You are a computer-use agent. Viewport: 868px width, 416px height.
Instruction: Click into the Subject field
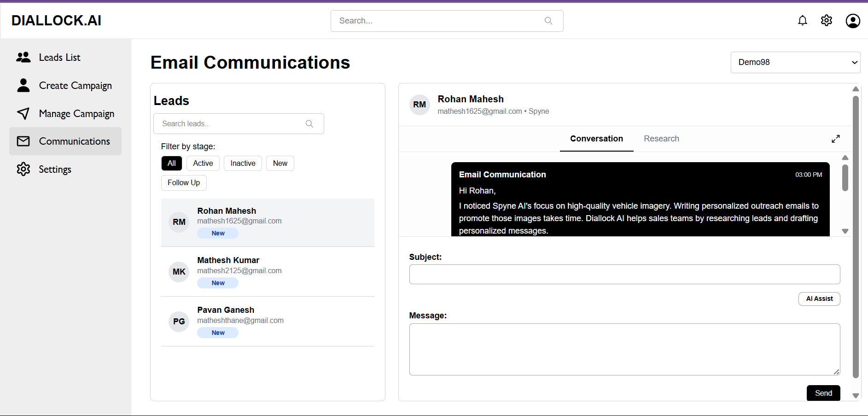(624, 274)
